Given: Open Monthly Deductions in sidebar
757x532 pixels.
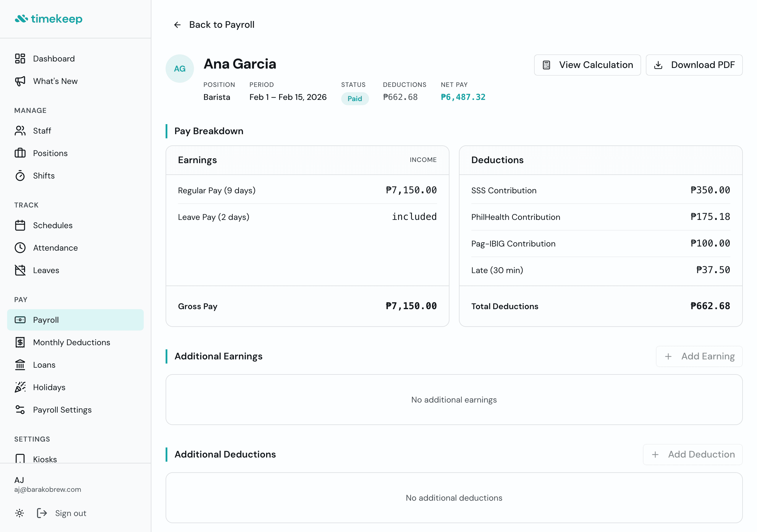Looking at the screenshot, I should pos(72,343).
